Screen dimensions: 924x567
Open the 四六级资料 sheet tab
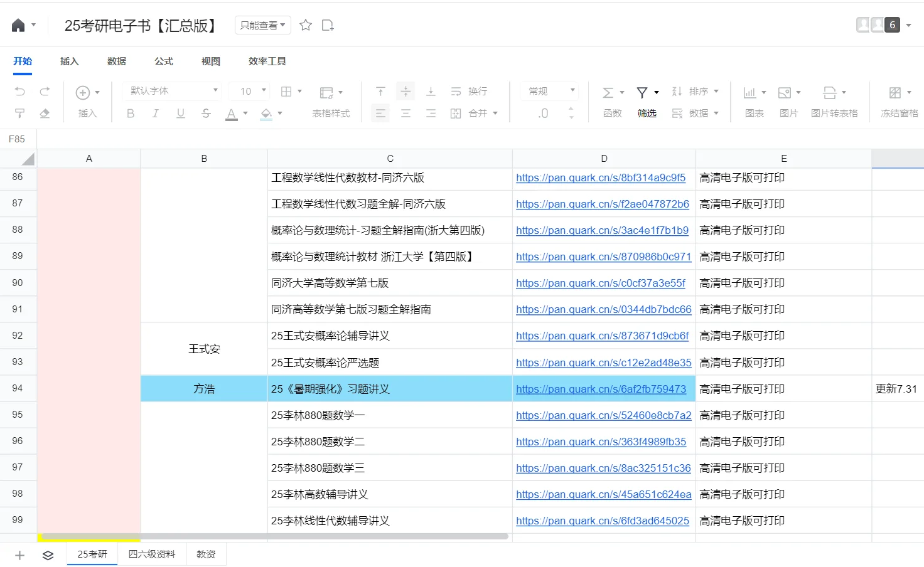152,554
